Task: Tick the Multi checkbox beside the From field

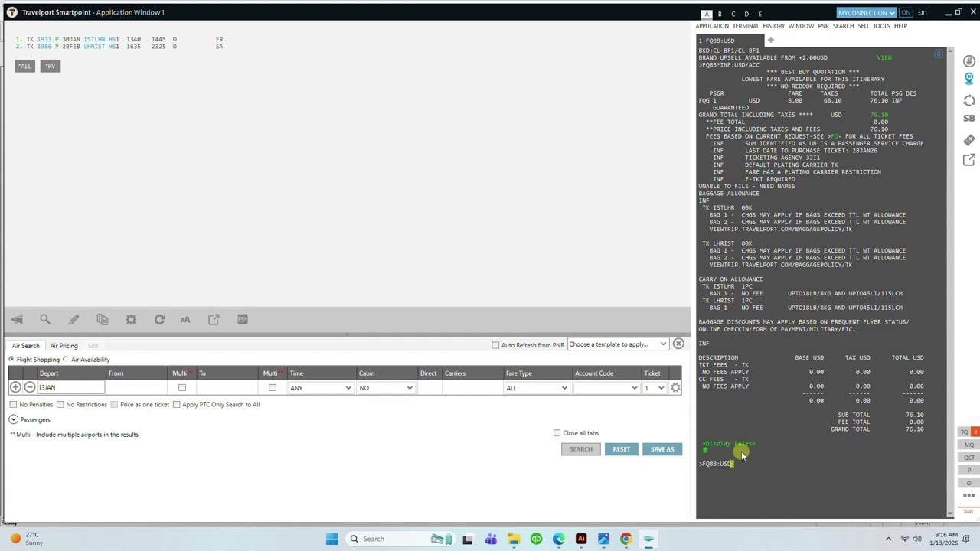Action: 182,388
